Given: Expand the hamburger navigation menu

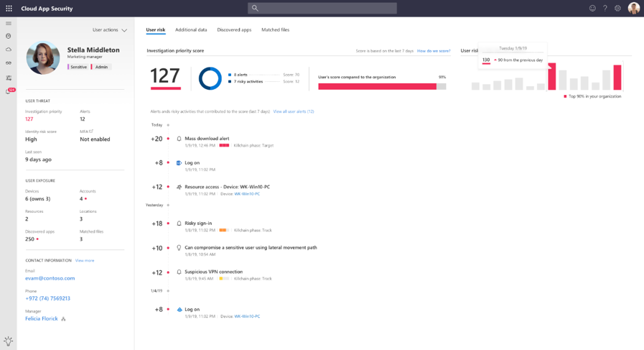Looking at the screenshot, I should click(x=9, y=24).
